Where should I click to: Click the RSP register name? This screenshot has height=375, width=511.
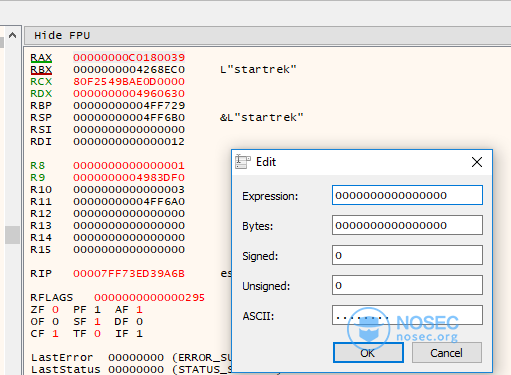[x=41, y=118]
